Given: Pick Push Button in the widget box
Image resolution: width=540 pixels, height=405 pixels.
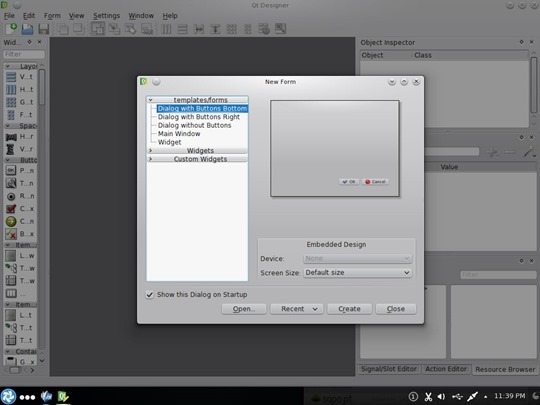Looking at the screenshot, I should point(20,170).
